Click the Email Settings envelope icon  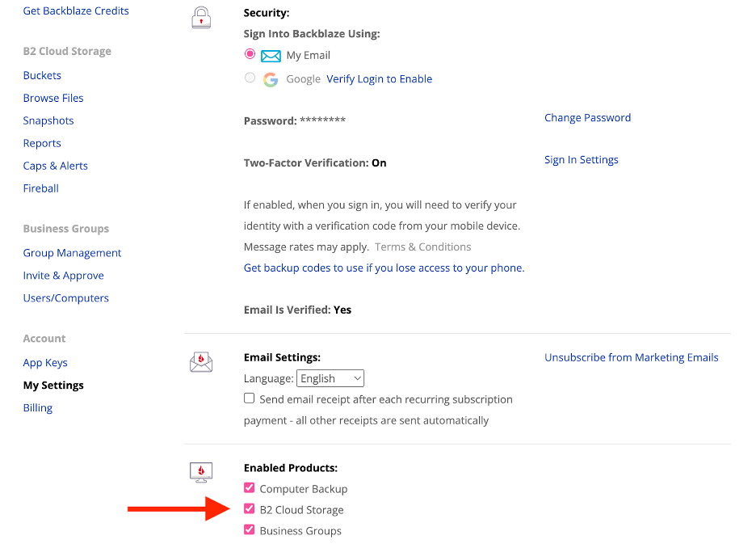click(x=201, y=362)
